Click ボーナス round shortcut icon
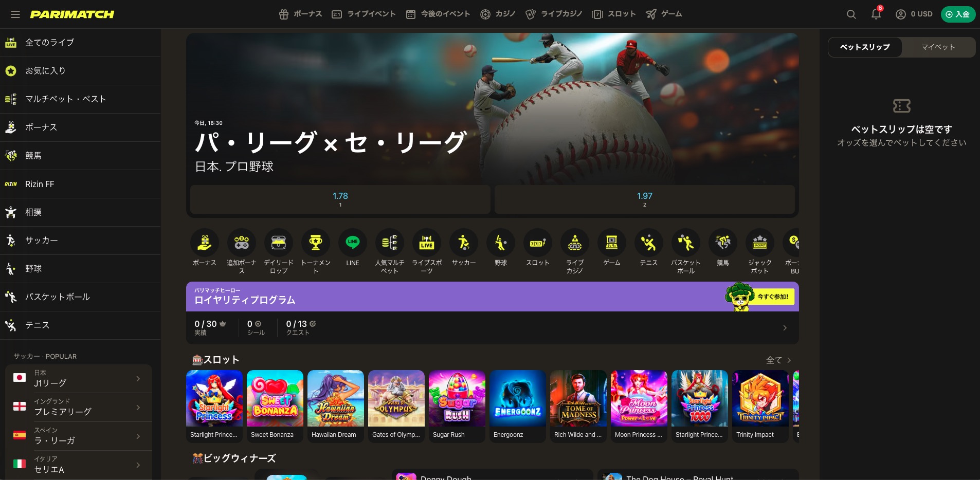 [205, 243]
